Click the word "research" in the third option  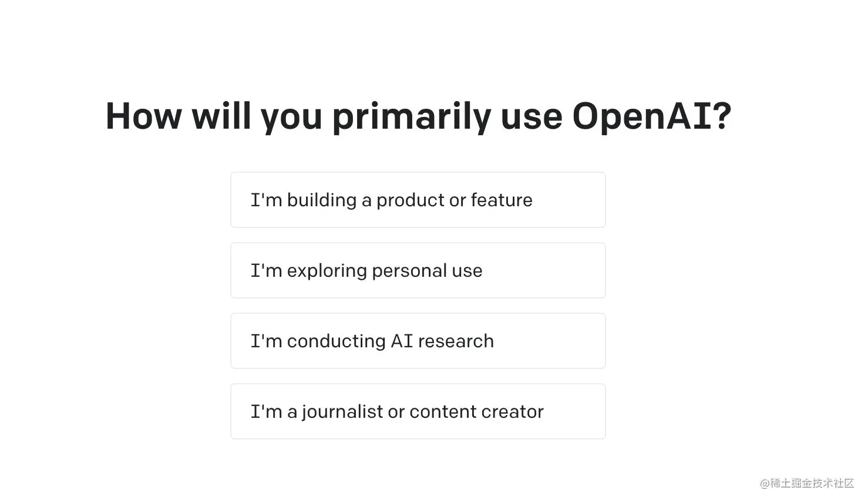(456, 341)
